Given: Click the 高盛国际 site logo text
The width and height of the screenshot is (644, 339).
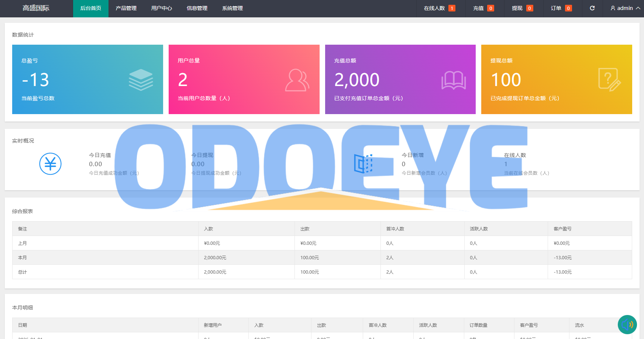Looking at the screenshot, I should (x=36, y=8).
